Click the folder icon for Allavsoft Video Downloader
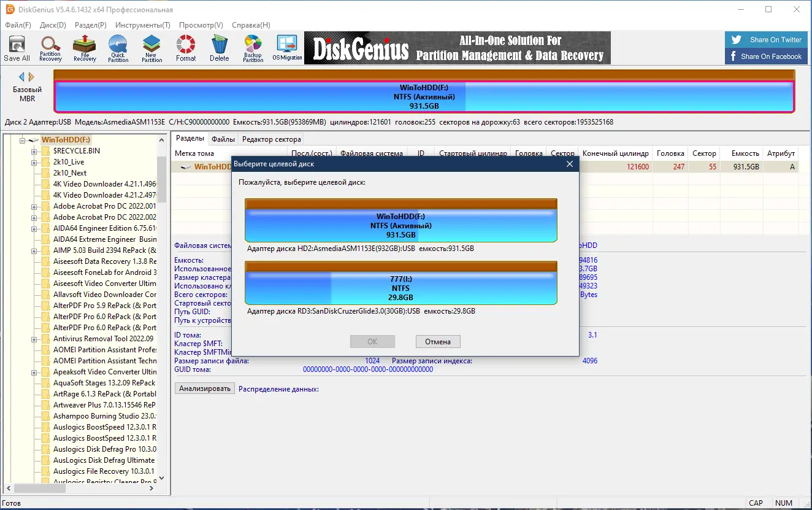Image resolution: width=812 pixels, height=510 pixels. 45,295
